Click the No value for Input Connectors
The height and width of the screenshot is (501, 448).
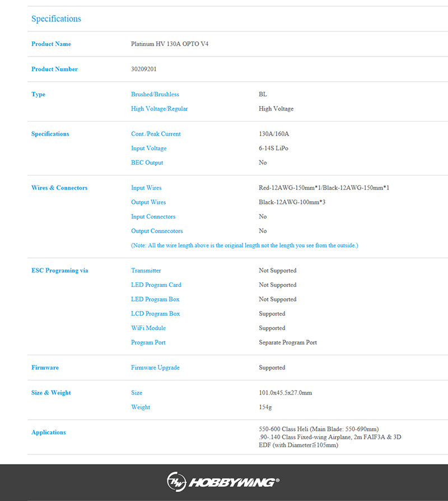click(x=263, y=217)
